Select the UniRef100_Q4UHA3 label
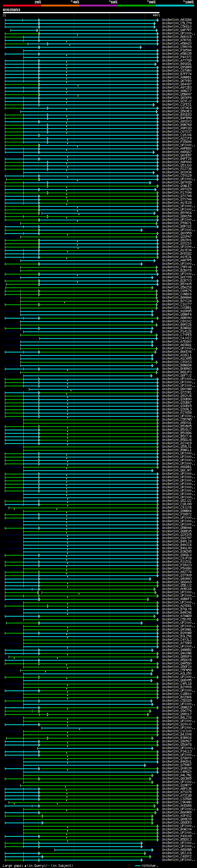The width and height of the screenshot is (197, 868). coord(177,579)
